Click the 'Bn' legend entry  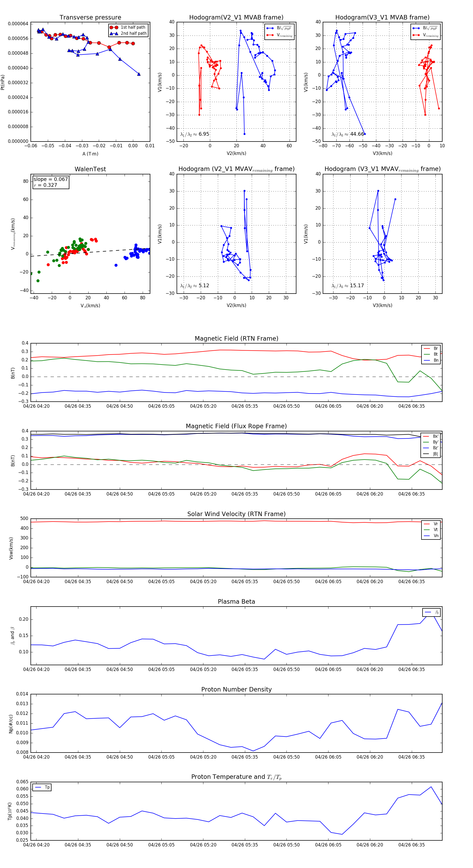(x=431, y=360)
